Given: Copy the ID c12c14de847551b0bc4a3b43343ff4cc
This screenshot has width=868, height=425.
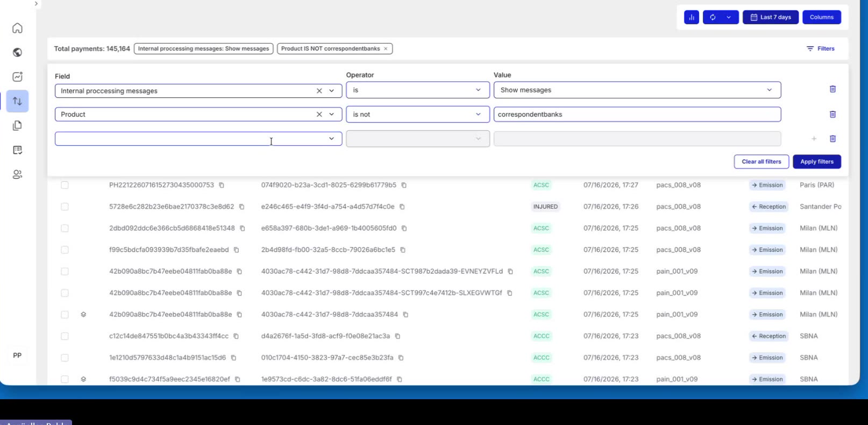Looking at the screenshot, I should click(x=236, y=336).
